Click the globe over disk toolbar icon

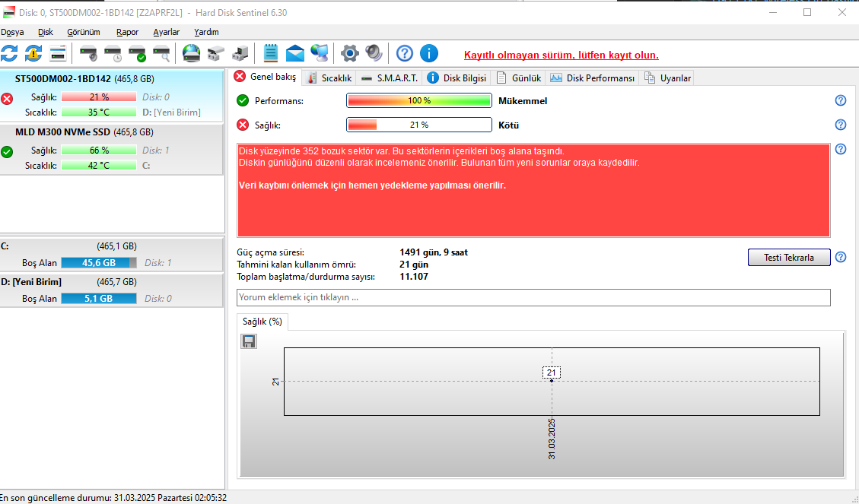pyautogui.click(x=191, y=54)
